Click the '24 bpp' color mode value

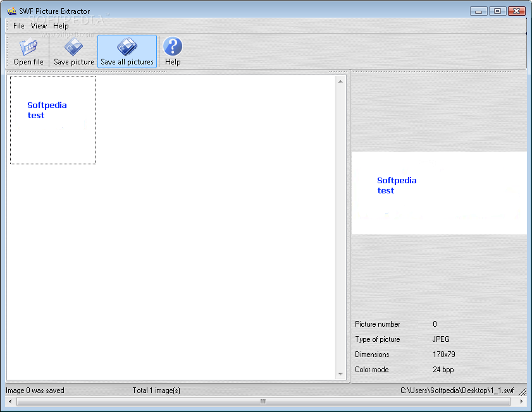point(443,370)
